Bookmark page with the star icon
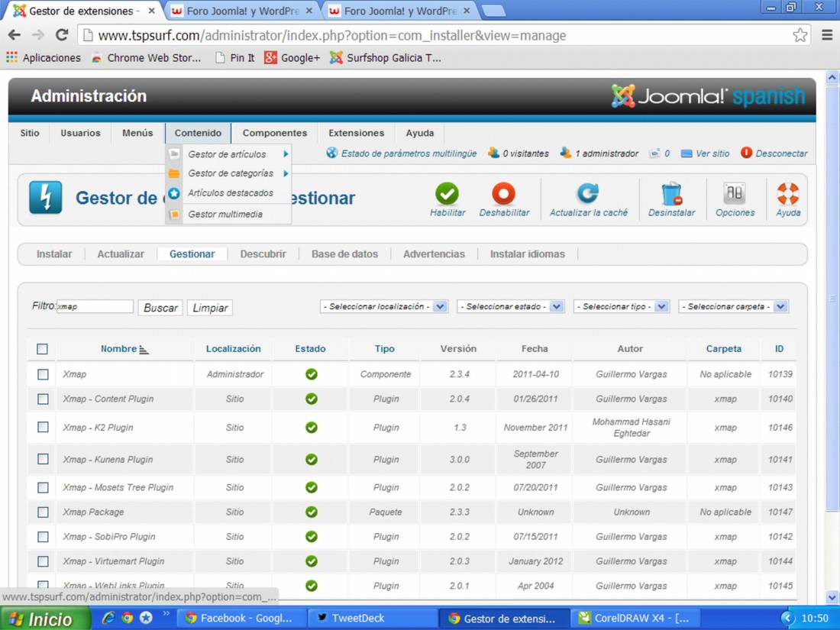The image size is (840, 630). coord(800,35)
